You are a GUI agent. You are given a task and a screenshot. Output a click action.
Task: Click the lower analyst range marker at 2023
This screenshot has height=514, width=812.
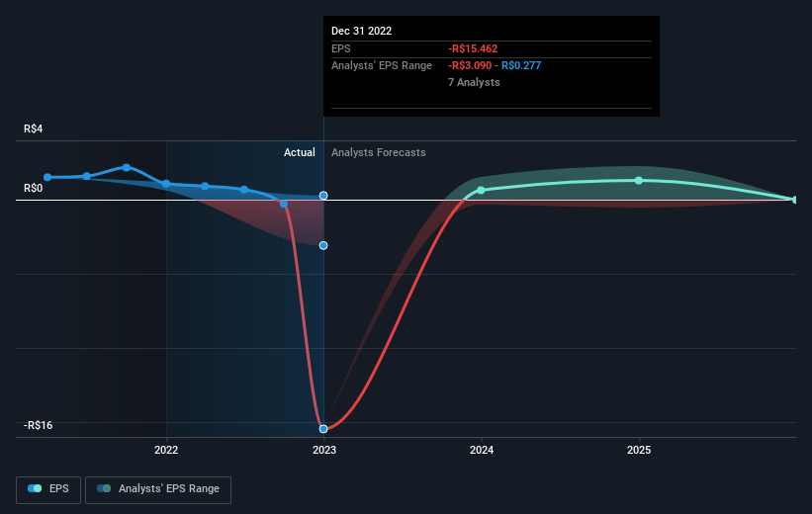pyautogui.click(x=323, y=245)
